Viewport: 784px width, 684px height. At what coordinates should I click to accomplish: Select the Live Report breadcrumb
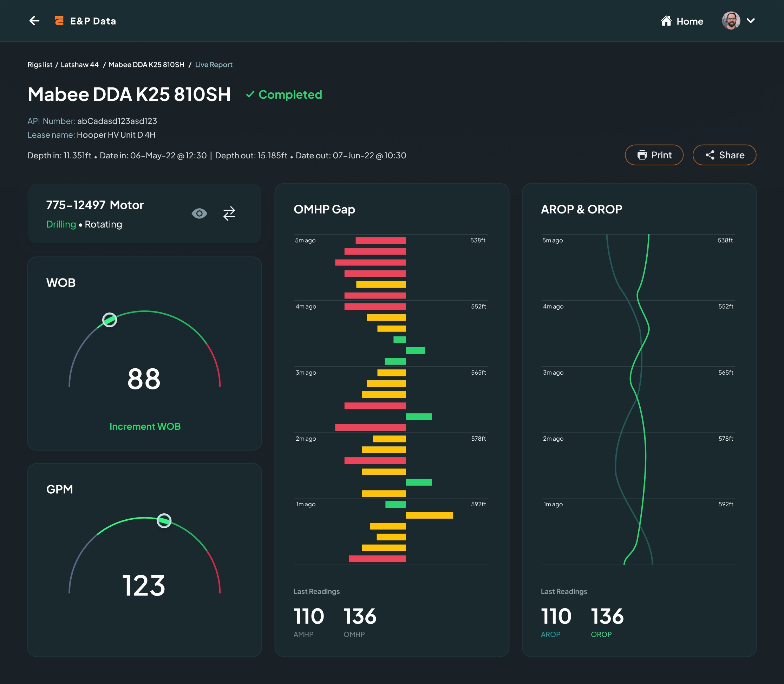214,65
